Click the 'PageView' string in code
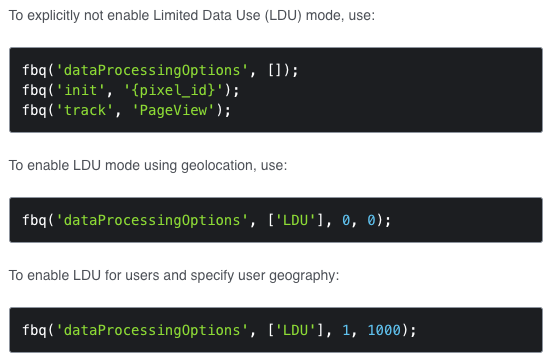This screenshot has height=361, width=553. [x=173, y=110]
